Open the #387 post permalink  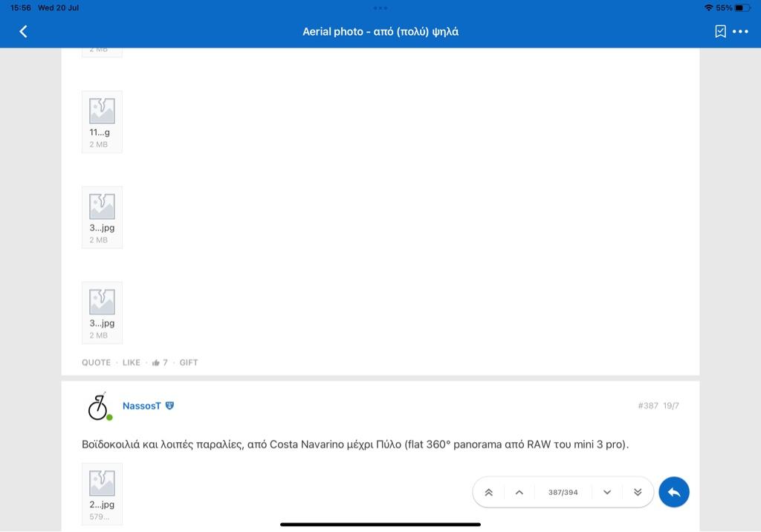click(x=647, y=406)
